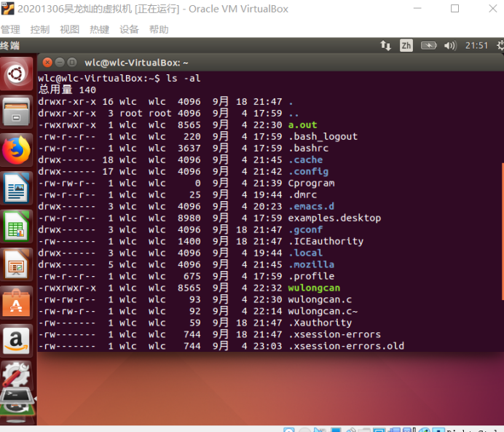Click the .config directory name
The image size is (504, 432).
[x=309, y=172]
